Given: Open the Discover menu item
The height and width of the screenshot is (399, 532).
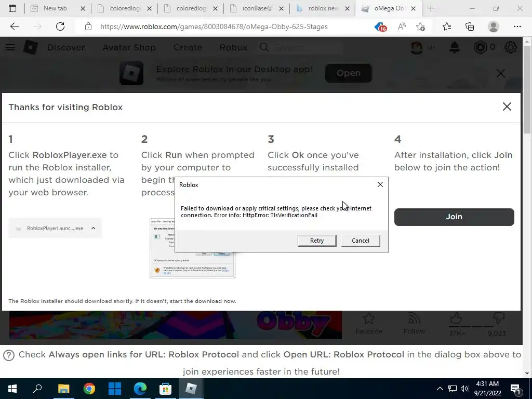Looking at the screenshot, I should tap(66, 47).
